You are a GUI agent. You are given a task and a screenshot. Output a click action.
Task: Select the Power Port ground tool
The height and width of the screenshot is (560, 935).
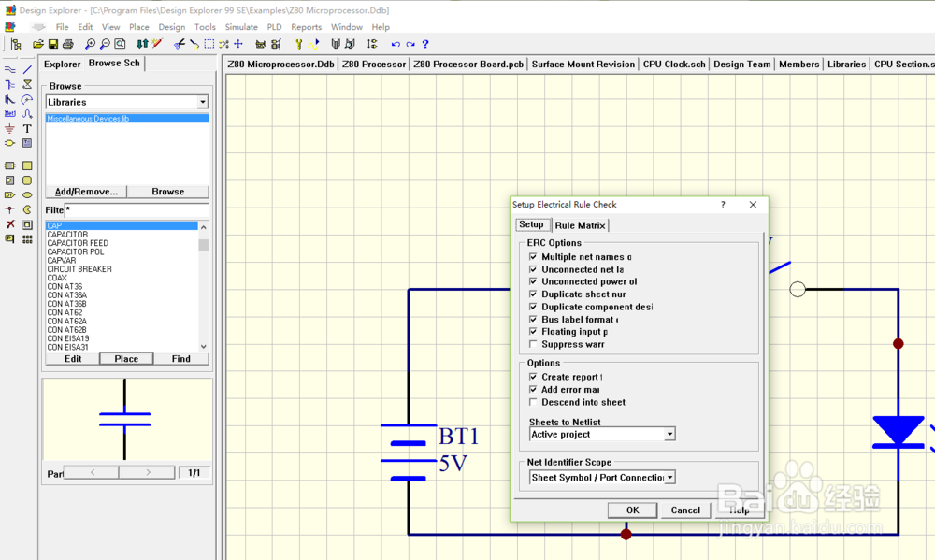pos(10,128)
